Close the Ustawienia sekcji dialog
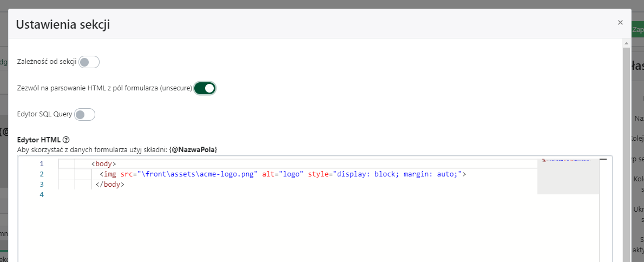The height and width of the screenshot is (262, 644). point(620,23)
